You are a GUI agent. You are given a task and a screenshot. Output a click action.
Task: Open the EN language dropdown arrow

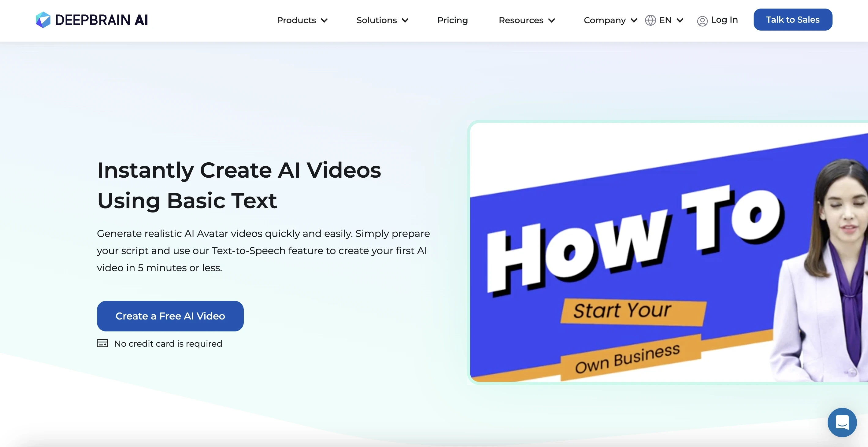680,20
